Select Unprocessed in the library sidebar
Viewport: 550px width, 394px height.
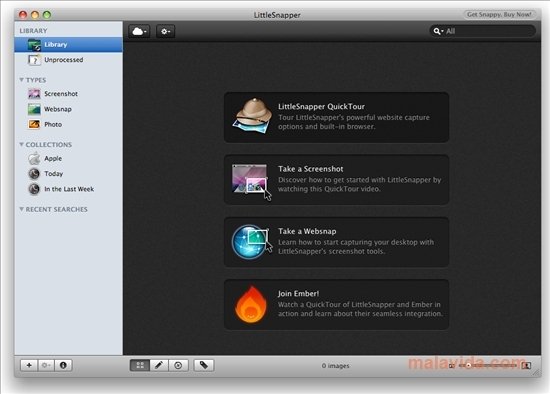coord(68,60)
